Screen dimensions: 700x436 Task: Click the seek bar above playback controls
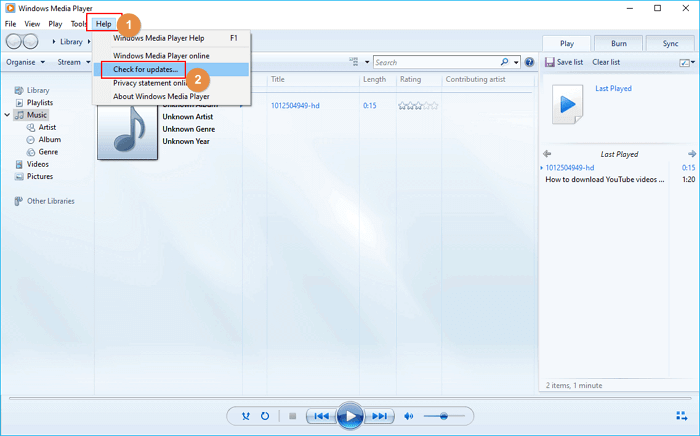[x=350, y=398]
